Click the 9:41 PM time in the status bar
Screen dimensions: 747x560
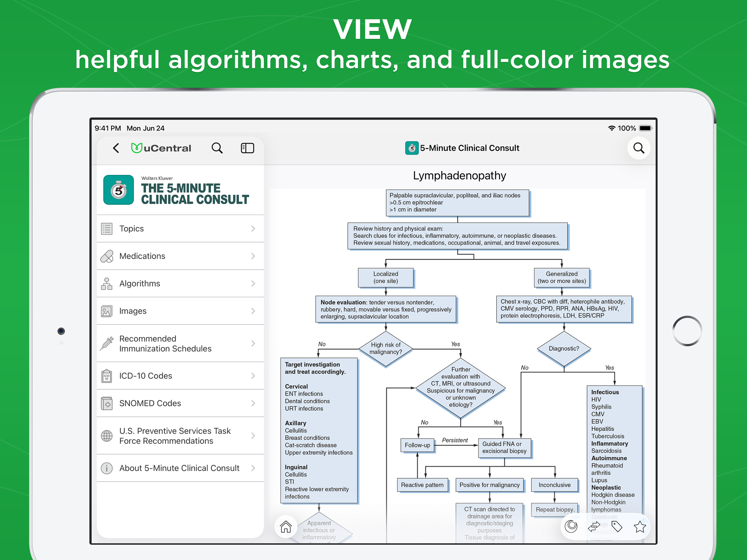click(108, 128)
